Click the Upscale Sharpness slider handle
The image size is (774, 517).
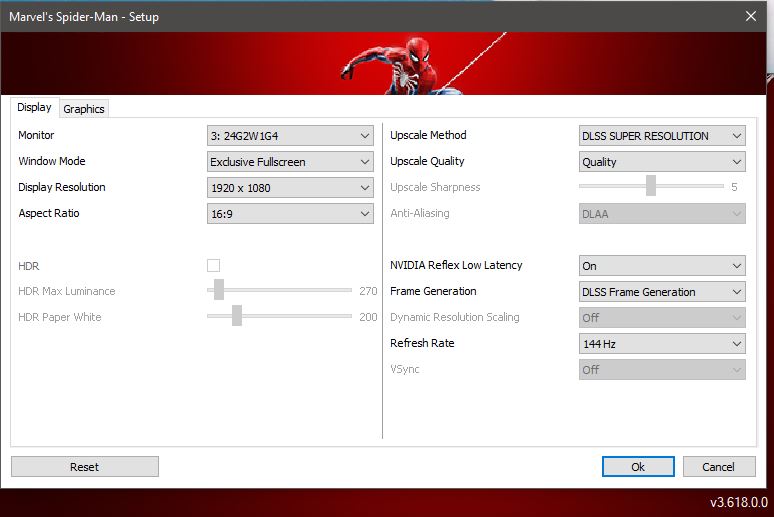tap(651, 186)
